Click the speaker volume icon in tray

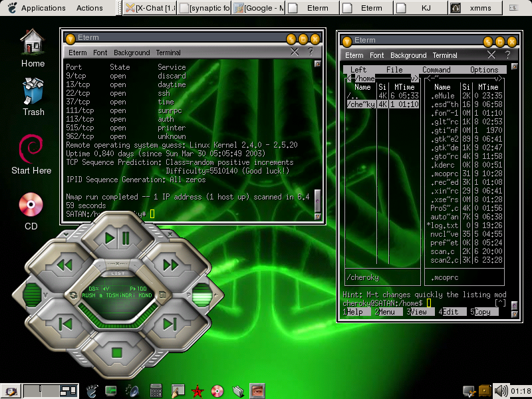pyautogui.click(x=501, y=390)
